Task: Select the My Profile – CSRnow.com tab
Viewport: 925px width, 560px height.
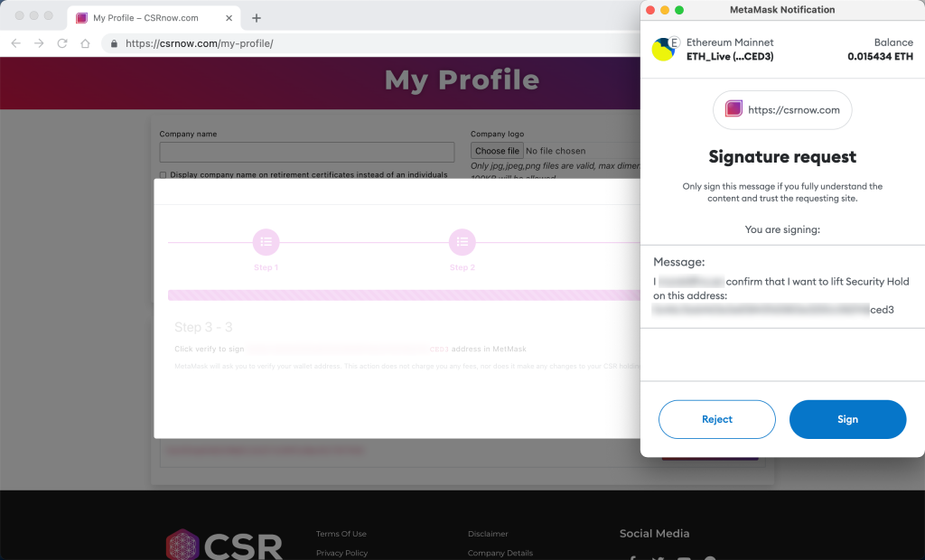Action: pyautogui.click(x=154, y=18)
